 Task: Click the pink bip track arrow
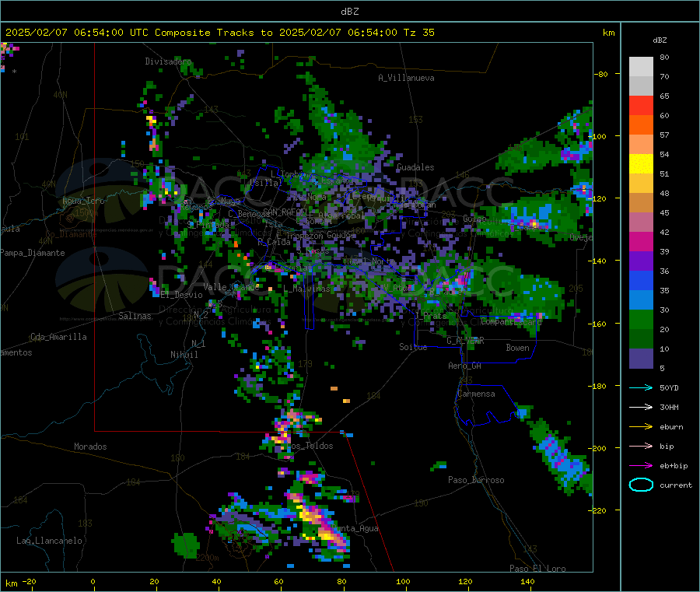click(x=641, y=446)
